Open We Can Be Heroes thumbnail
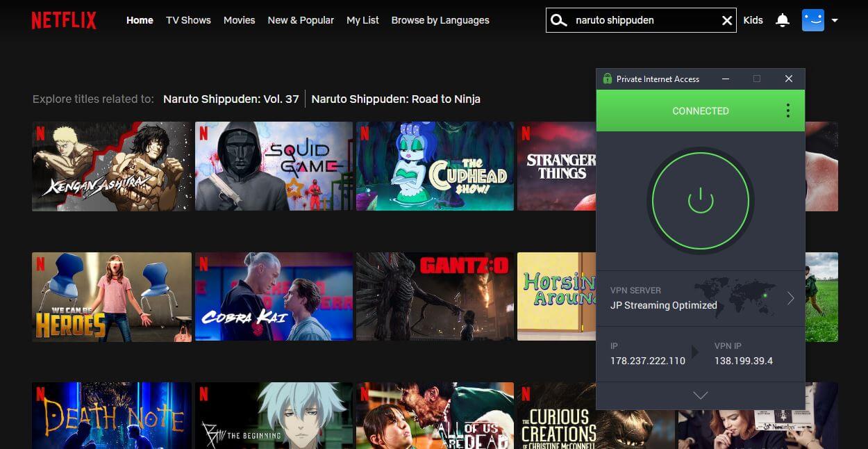 coord(111,297)
